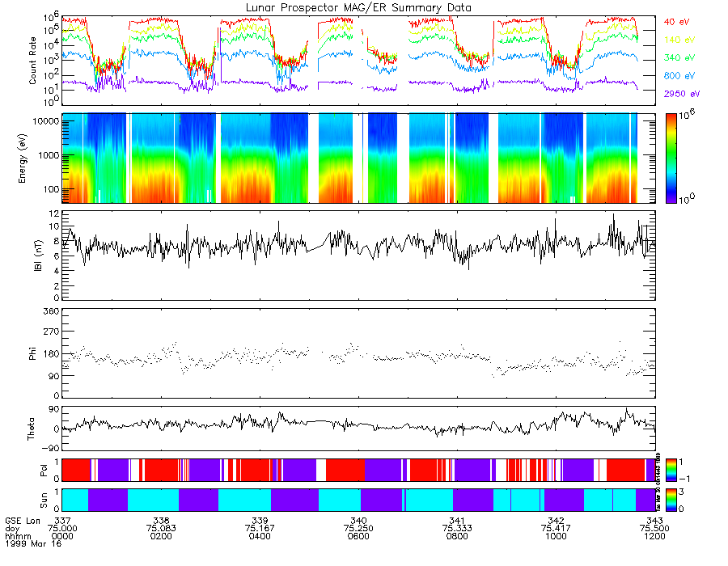Viewport: 728px width, 566px height.
Task: Select the green '340 eV' legend label
Action: coord(679,57)
